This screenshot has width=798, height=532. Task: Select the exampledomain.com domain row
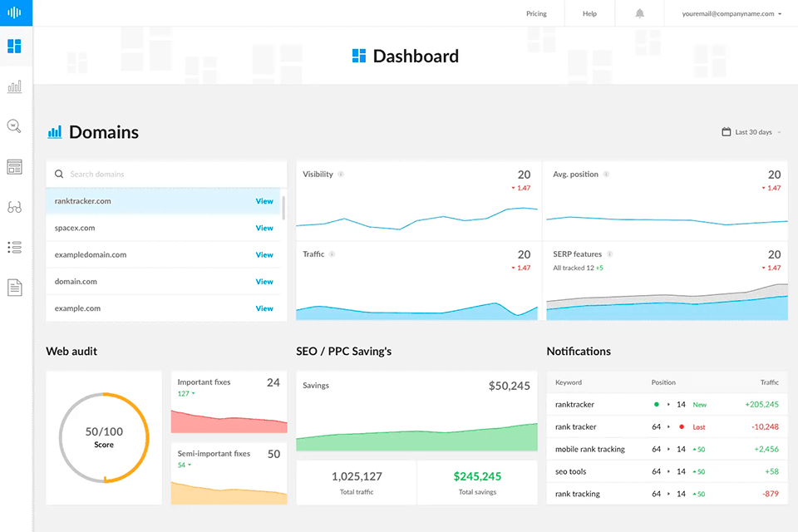[163, 254]
